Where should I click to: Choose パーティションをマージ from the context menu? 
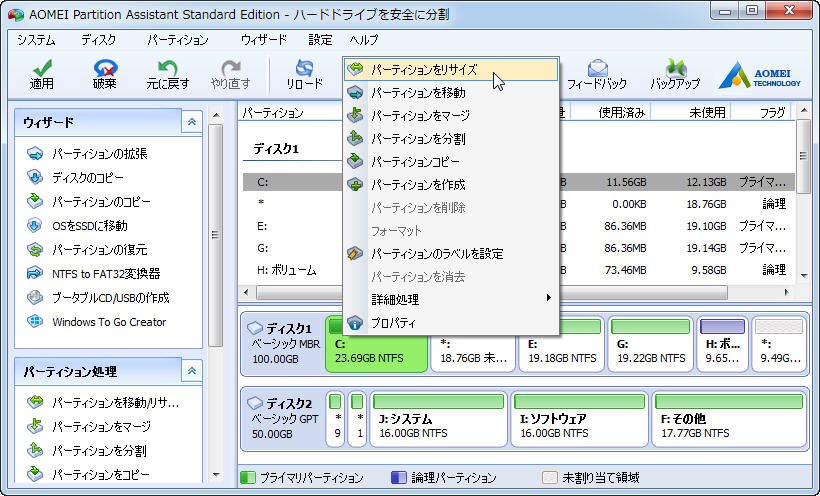(x=451, y=116)
